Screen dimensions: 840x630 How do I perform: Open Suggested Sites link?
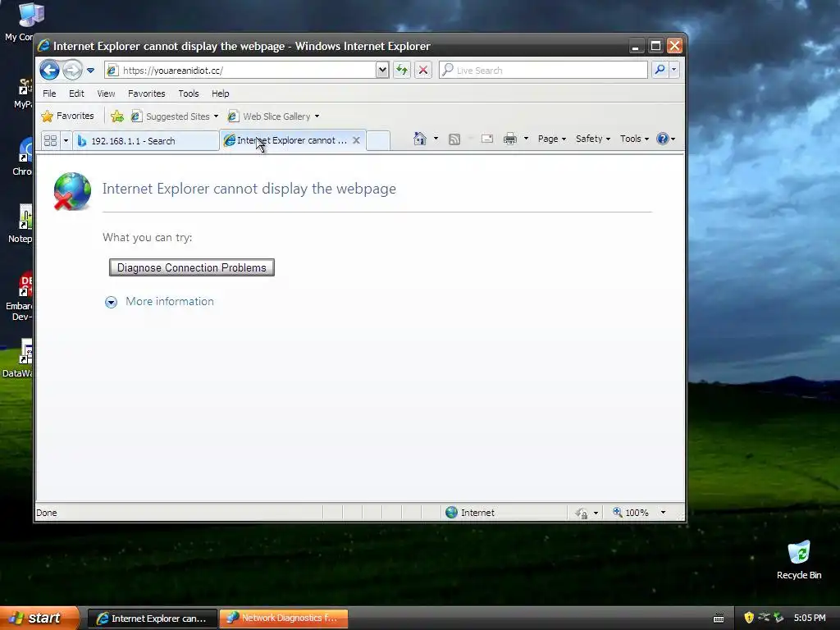pyautogui.click(x=175, y=116)
